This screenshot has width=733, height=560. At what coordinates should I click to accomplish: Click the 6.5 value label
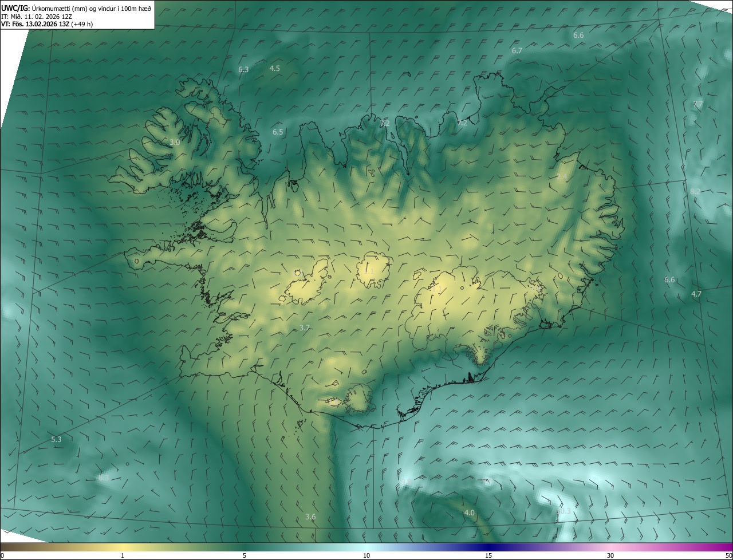click(x=278, y=132)
